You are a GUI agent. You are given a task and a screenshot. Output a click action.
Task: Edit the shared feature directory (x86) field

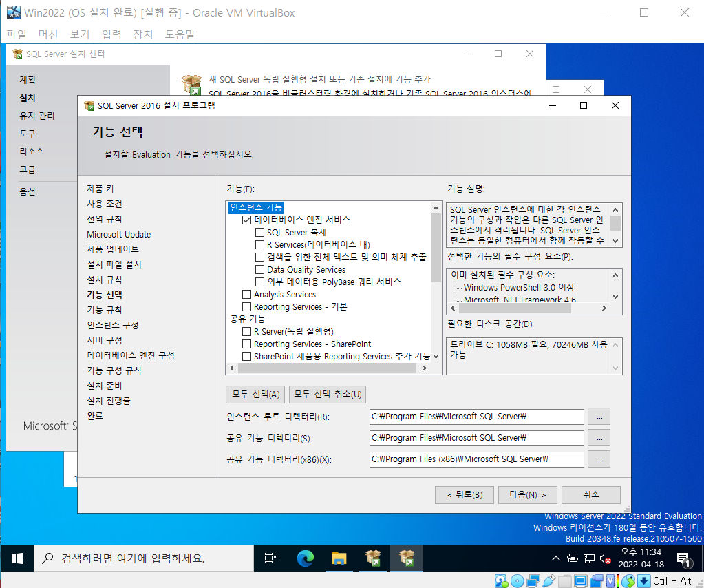tap(477, 459)
